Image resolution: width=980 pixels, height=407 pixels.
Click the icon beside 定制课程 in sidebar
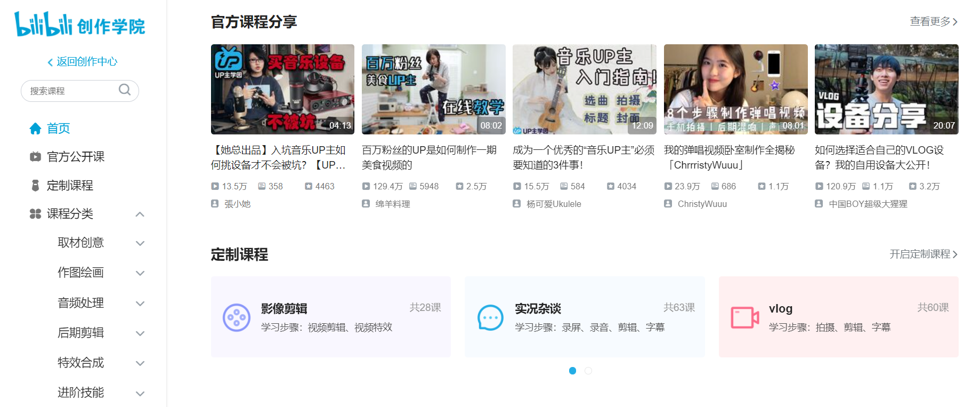(35, 186)
